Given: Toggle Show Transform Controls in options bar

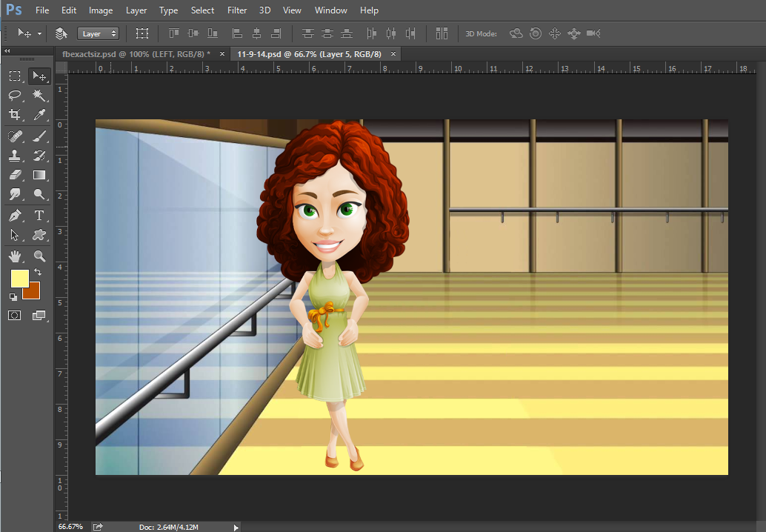Looking at the screenshot, I should [x=142, y=33].
